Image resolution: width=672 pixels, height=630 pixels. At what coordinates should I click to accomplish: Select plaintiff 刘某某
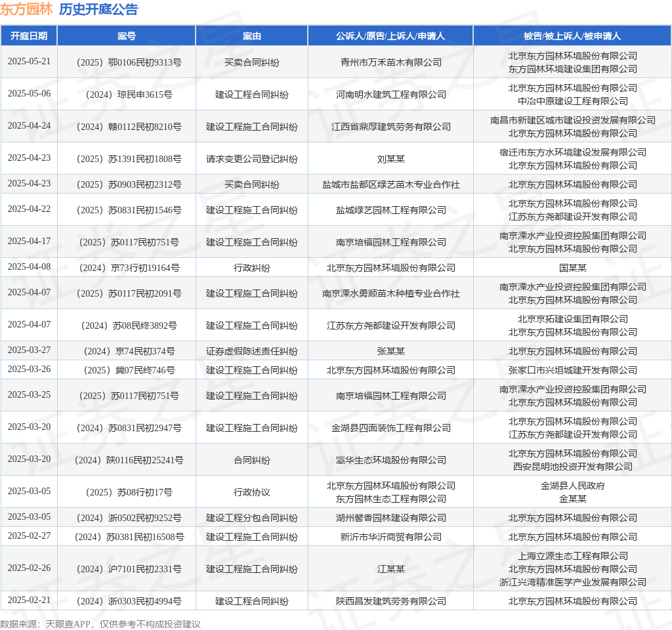(391, 159)
